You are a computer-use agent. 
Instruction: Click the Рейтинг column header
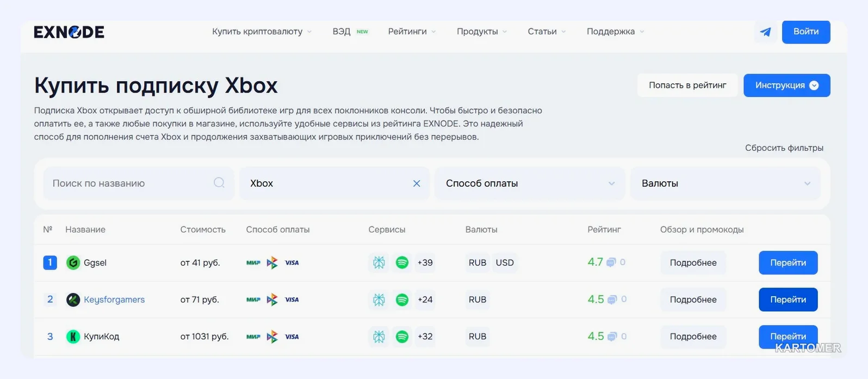click(x=604, y=230)
